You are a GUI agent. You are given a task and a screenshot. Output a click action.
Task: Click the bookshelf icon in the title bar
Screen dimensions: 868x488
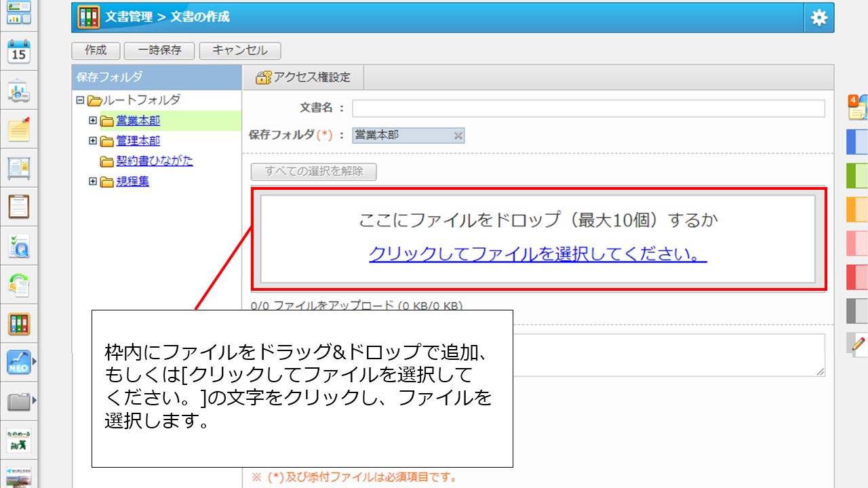pos(89,18)
